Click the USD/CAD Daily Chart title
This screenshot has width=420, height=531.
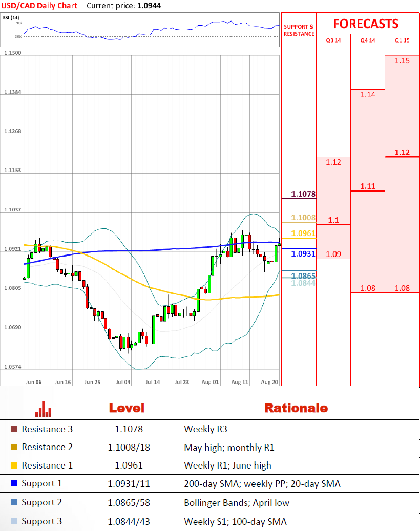[40, 6]
